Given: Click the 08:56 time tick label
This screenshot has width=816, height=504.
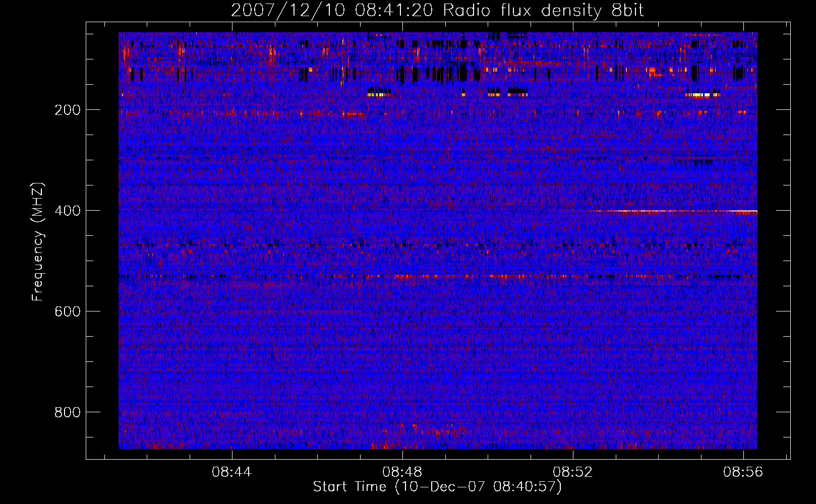Looking at the screenshot, I should (743, 472).
